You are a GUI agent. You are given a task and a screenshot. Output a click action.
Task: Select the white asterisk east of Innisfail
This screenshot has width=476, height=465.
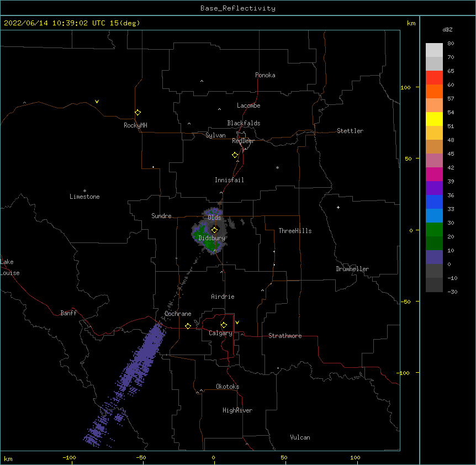click(277, 167)
